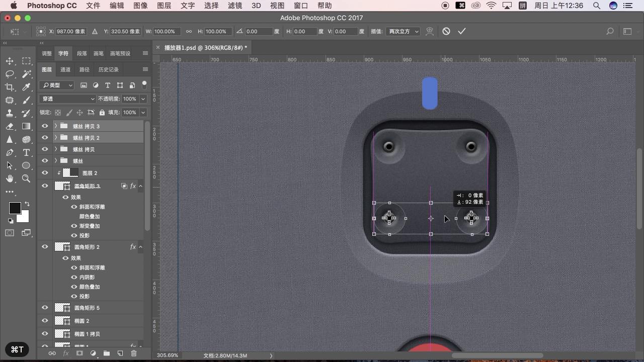Open the blend mode 穿透 dropdown
Viewport: 644px width, 362px height.
[67, 99]
